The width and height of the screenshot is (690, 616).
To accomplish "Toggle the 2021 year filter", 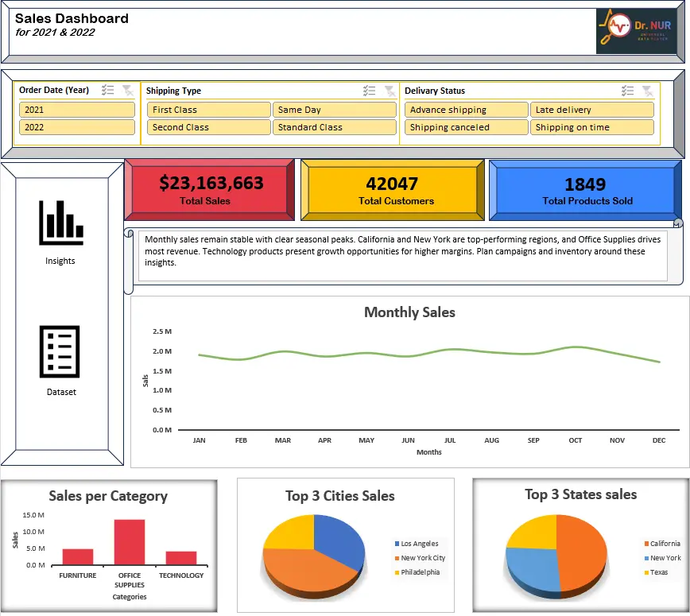I will (x=76, y=109).
